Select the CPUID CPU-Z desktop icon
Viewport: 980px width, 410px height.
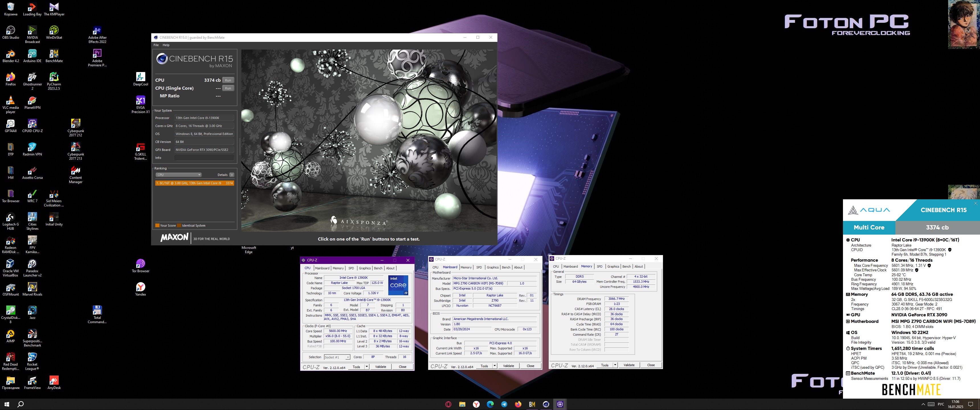click(x=32, y=126)
